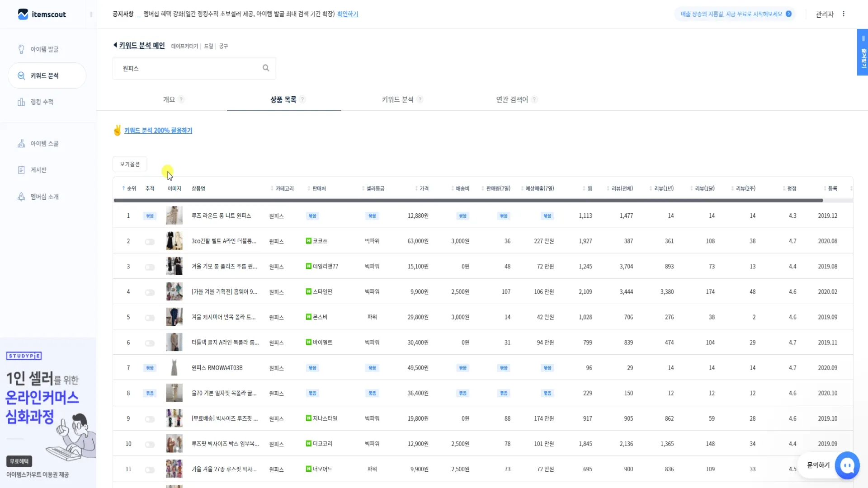The height and width of the screenshot is (488, 868).
Task: Enable tracking toggle for 스타일판 row
Action: pyautogui.click(x=150, y=292)
